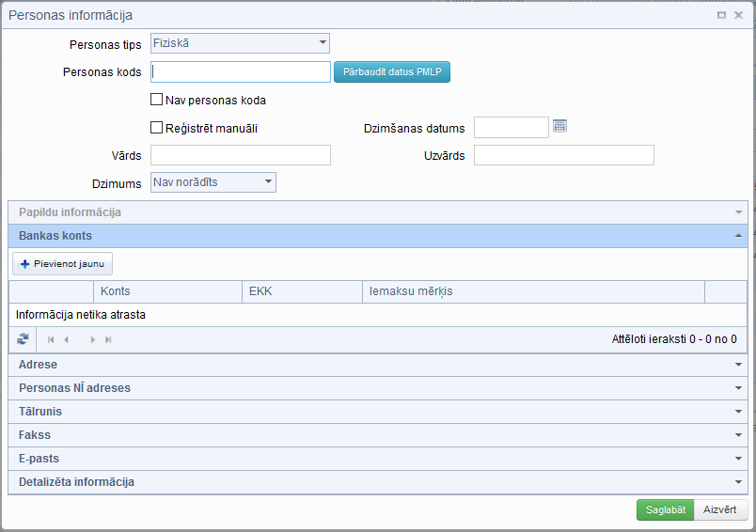Screen dimensions: 756x532
Task: Open the Dzimums dropdown
Action: click(x=213, y=182)
